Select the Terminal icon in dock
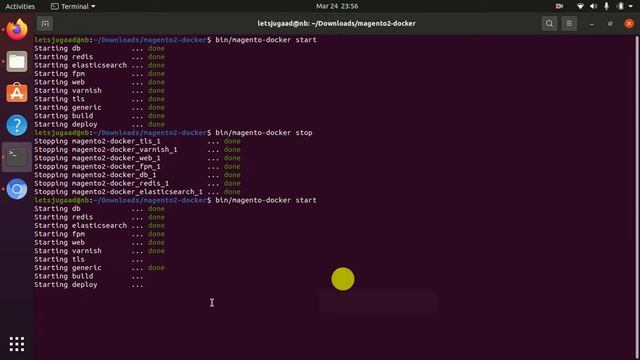The width and height of the screenshot is (640, 360). 17,157
